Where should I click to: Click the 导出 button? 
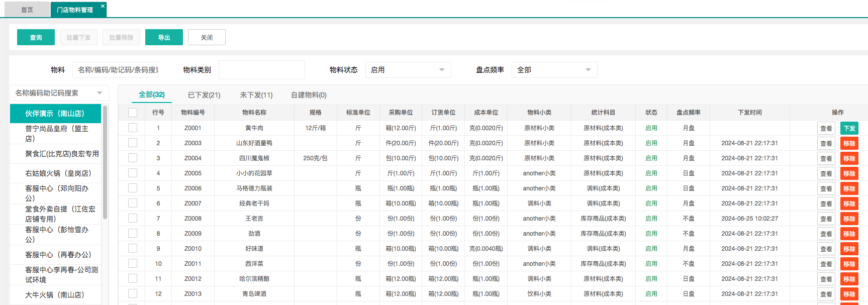[x=164, y=37]
